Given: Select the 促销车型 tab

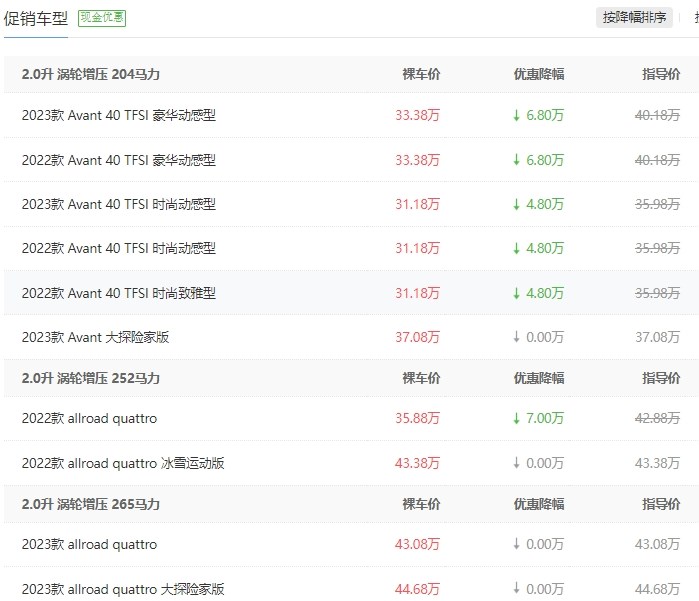Looking at the screenshot, I should click(x=36, y=19).
